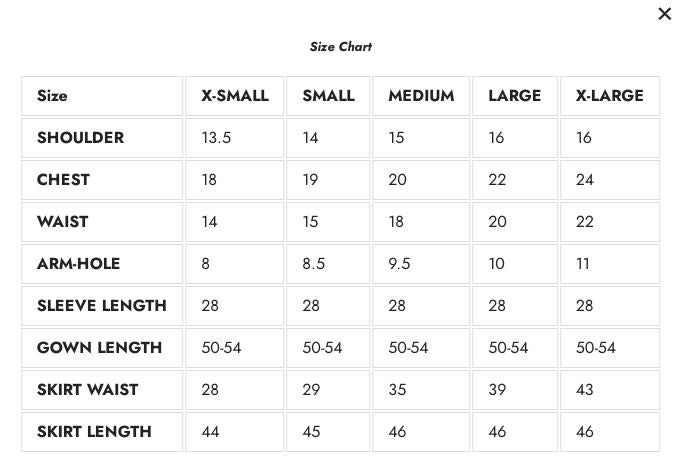Click the LARGE chest value 22
This screenshot has width=680, height=470.
(497, 180)
